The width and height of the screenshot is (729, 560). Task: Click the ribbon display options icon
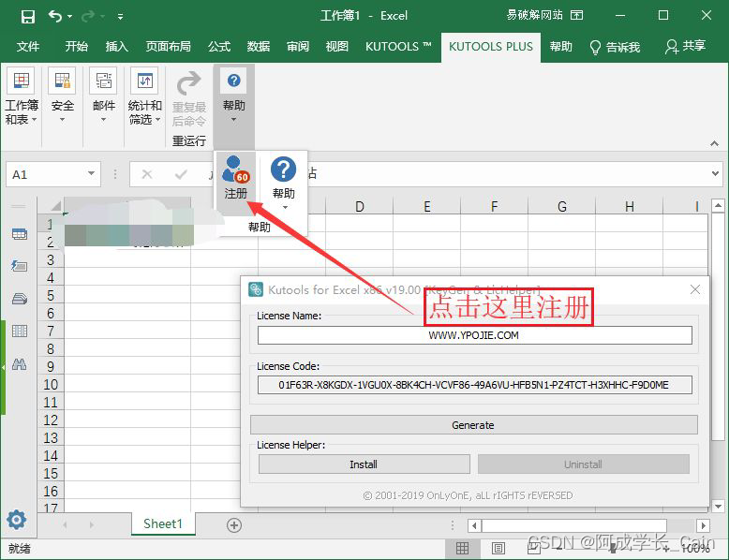click(576, 15)
